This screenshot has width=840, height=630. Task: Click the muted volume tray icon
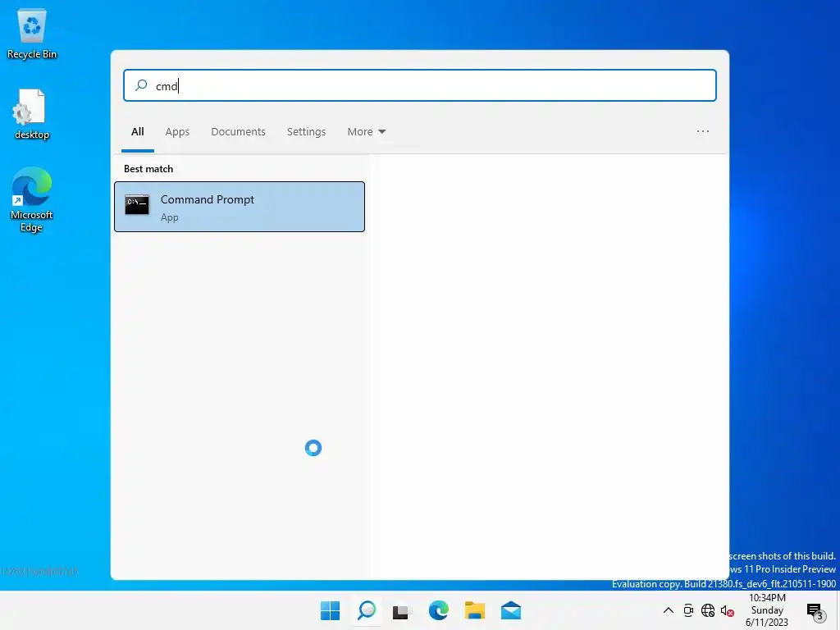[x=727, y=610]
